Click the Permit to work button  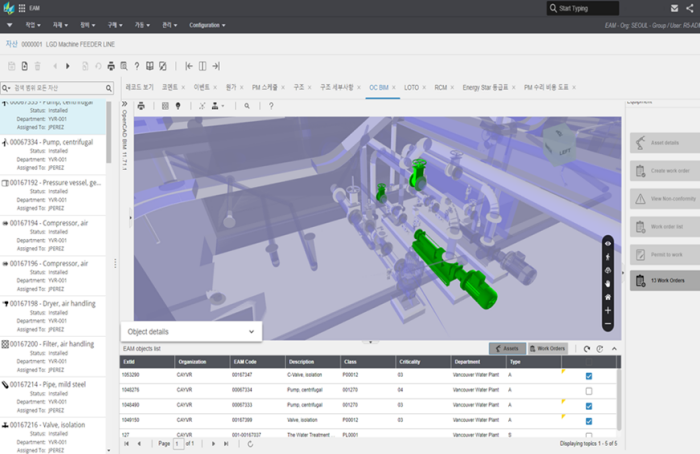pyautogui.click(x=665, y=254)
